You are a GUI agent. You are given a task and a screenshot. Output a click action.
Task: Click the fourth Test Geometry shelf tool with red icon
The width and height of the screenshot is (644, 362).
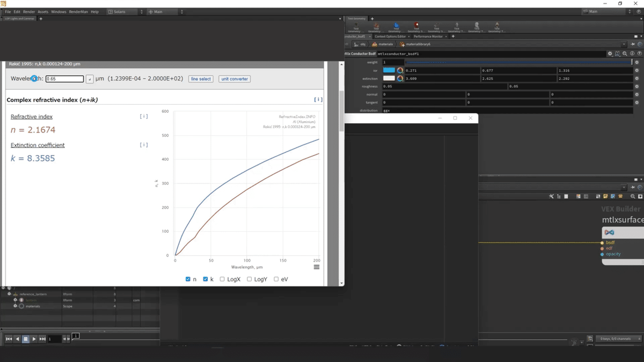416,28
